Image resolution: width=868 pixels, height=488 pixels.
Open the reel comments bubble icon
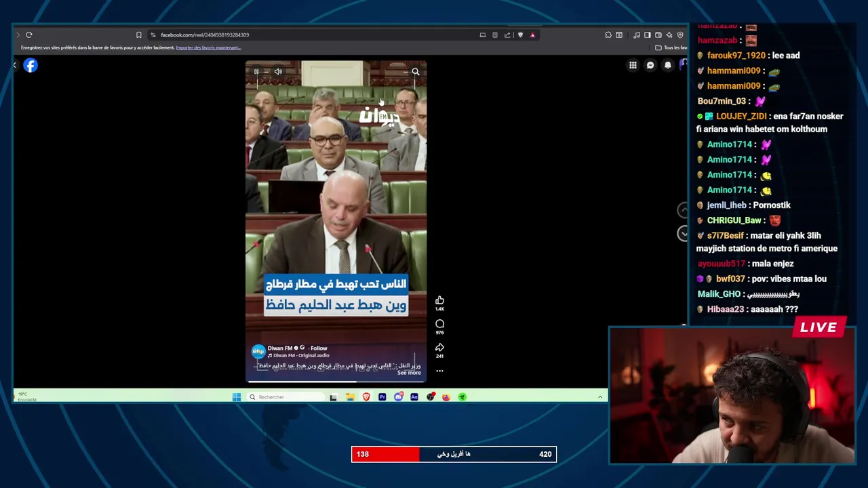[x=439, y=324]
